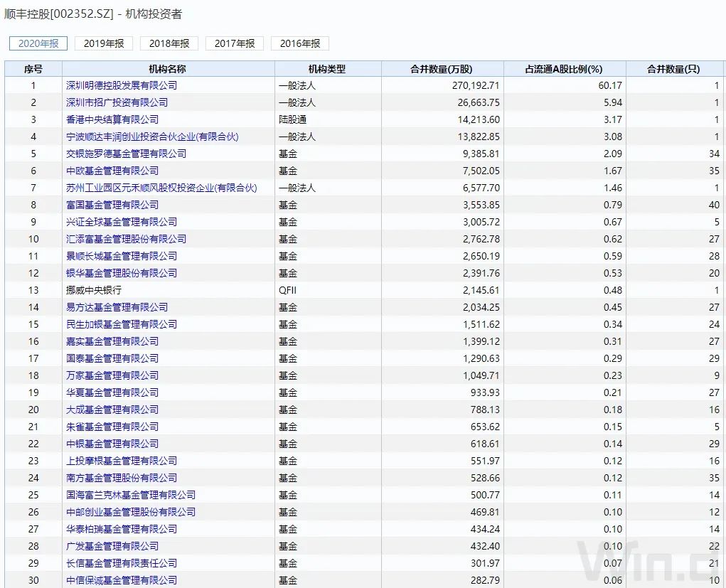
Task: Sort by 序号 column header
Action: tap(33, 69)
